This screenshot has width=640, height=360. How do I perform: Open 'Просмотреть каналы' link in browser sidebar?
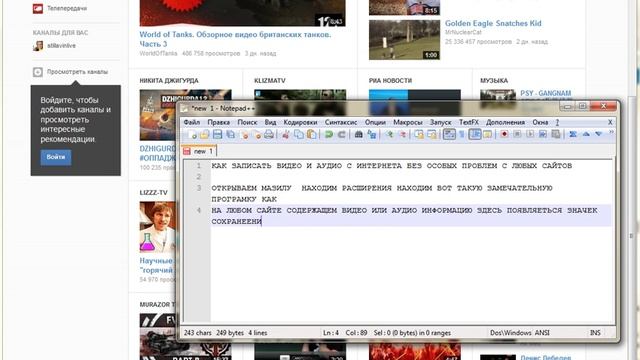coord(77,72)
